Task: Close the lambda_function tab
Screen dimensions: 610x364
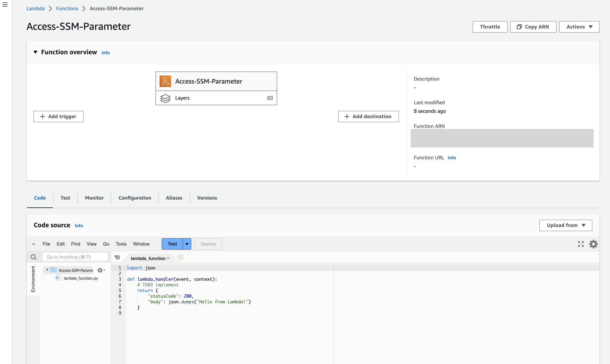Action: pos(168,258)
